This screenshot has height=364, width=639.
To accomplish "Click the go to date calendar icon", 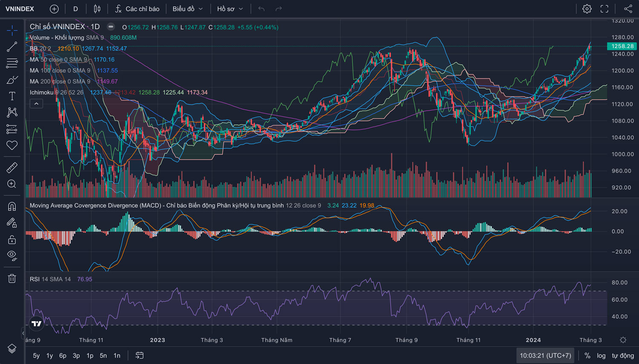I will 139,355.
